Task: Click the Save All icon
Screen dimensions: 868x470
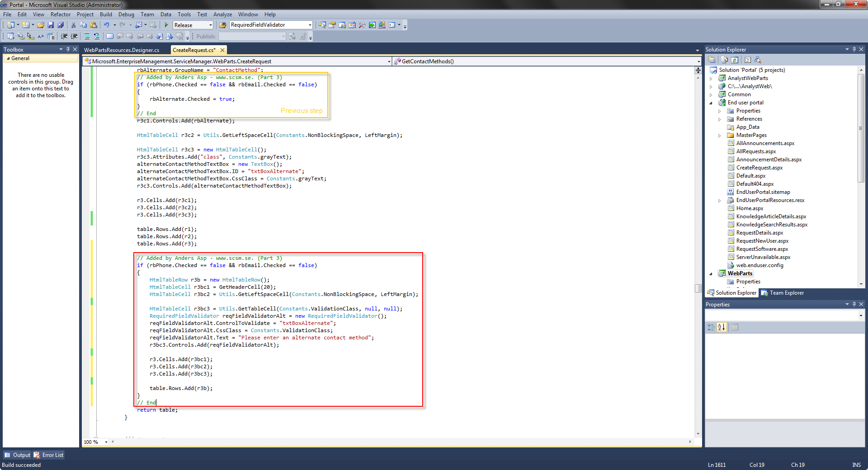Action: tap(61, 25)
